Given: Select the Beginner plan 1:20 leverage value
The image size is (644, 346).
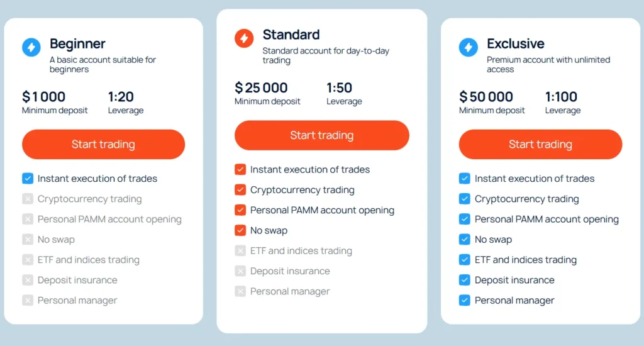Looking at the screenshot, I should point(121,97).
